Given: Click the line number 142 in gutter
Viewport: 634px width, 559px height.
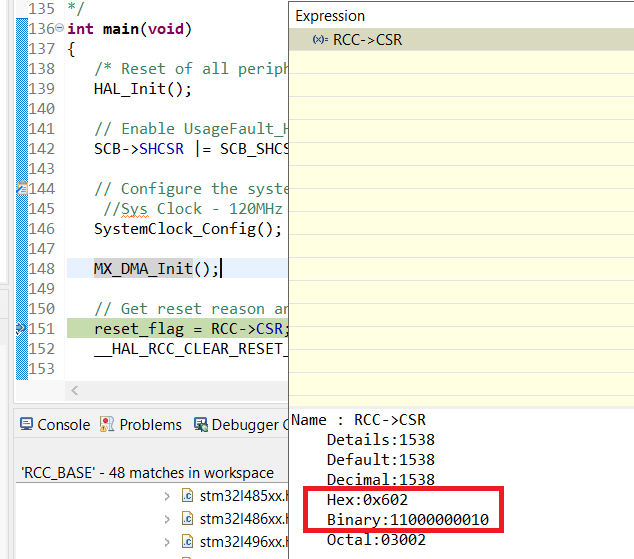Looking at the screenshot, I should 42,148.
